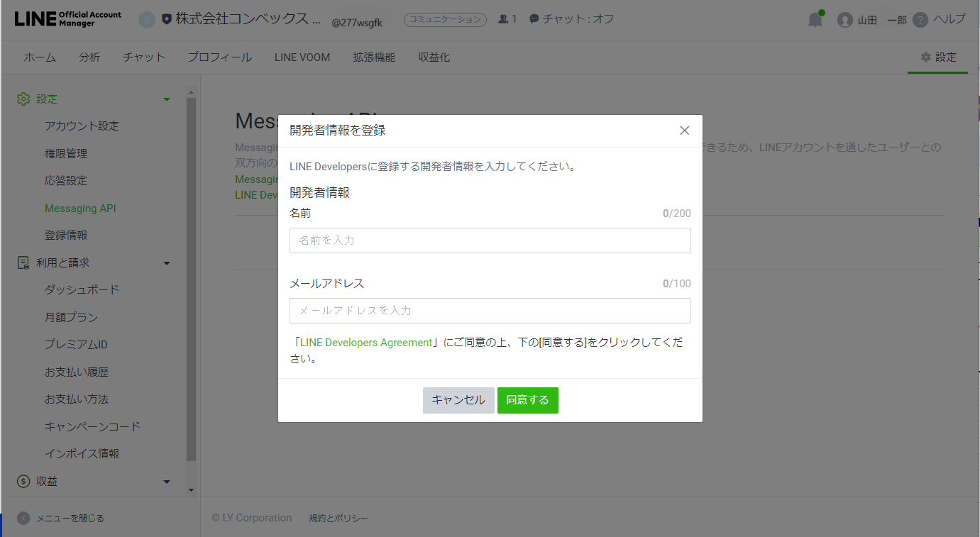
Task: Open お支払い方法 in the sidebar
Action: tap(77, 399)
